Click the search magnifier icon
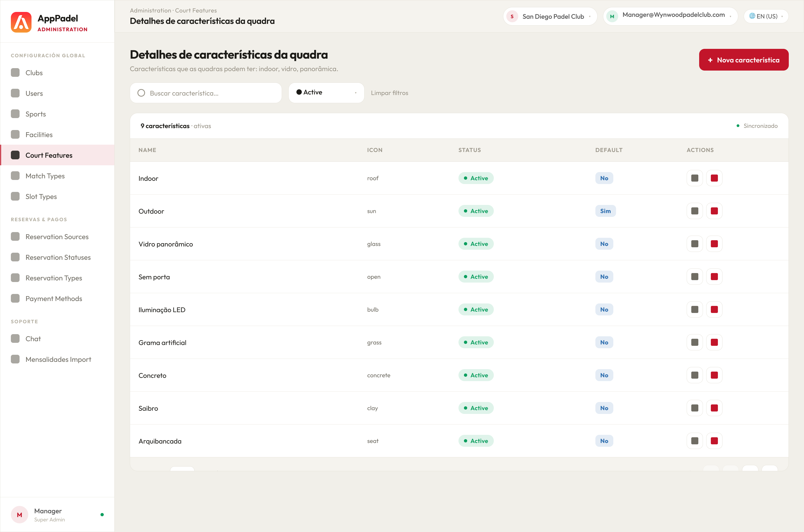Viewport: 804px width, 532px height. (x=141, y=93)
